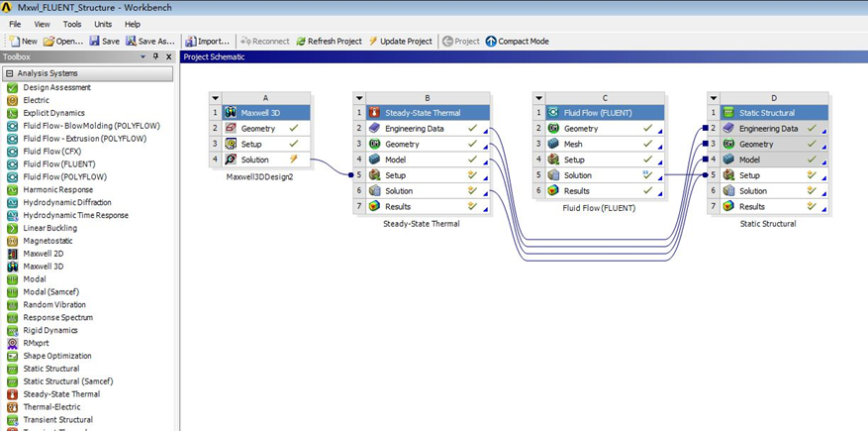Select Static Structural header in system D
868x431 pixels.
click(x=774, y=113)
